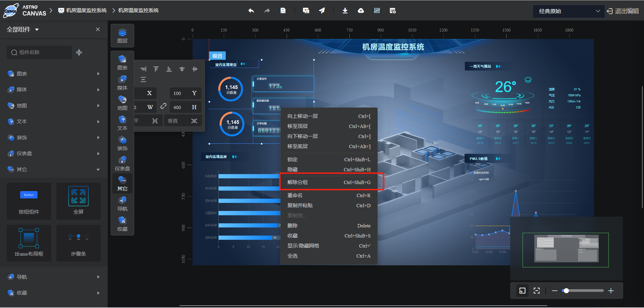Select the 步骤条 component card
Screen dimensions: 644x308
78,243
